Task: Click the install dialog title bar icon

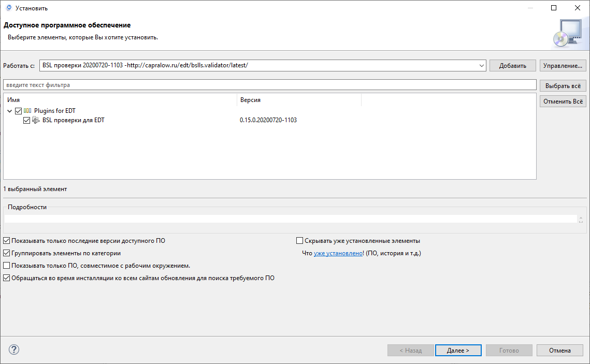Action: click(8, 8)
